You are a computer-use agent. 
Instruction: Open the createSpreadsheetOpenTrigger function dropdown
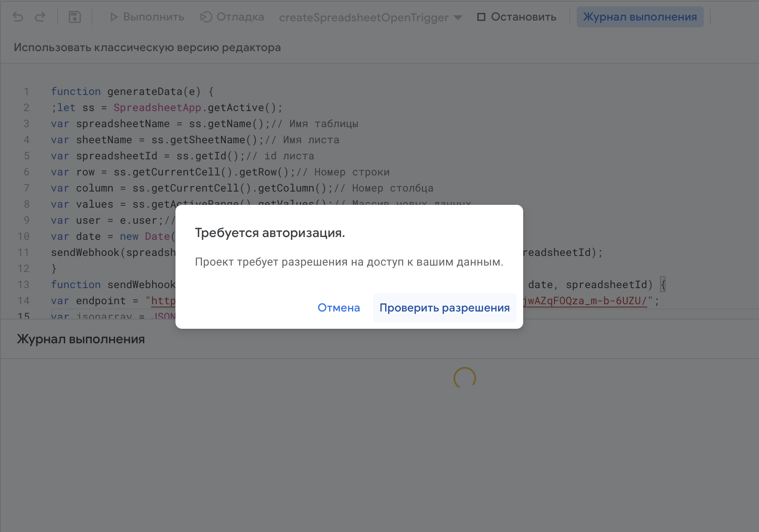pos(371,17)
